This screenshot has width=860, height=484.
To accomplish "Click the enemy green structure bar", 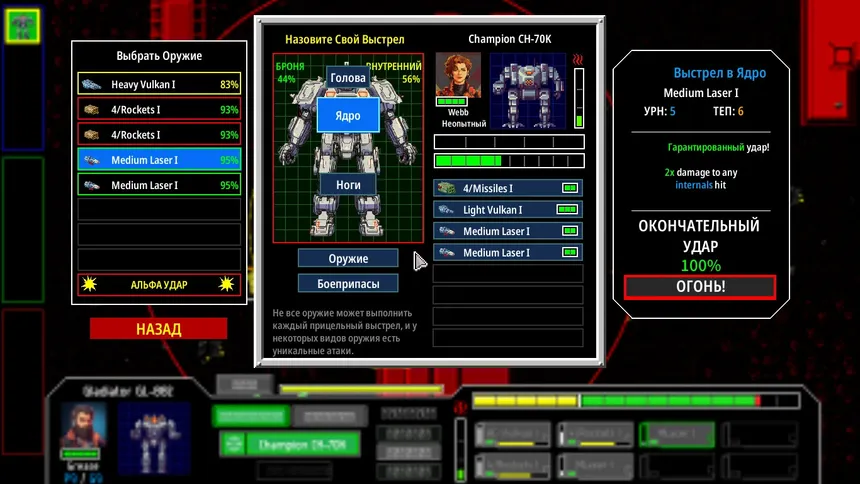I will click(509, 161).
